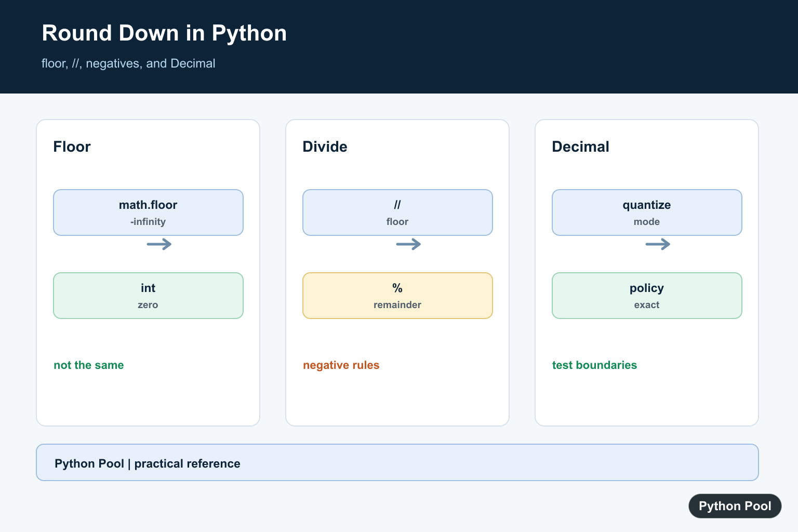Click the 'Decimal' card heading

point(580,147)
